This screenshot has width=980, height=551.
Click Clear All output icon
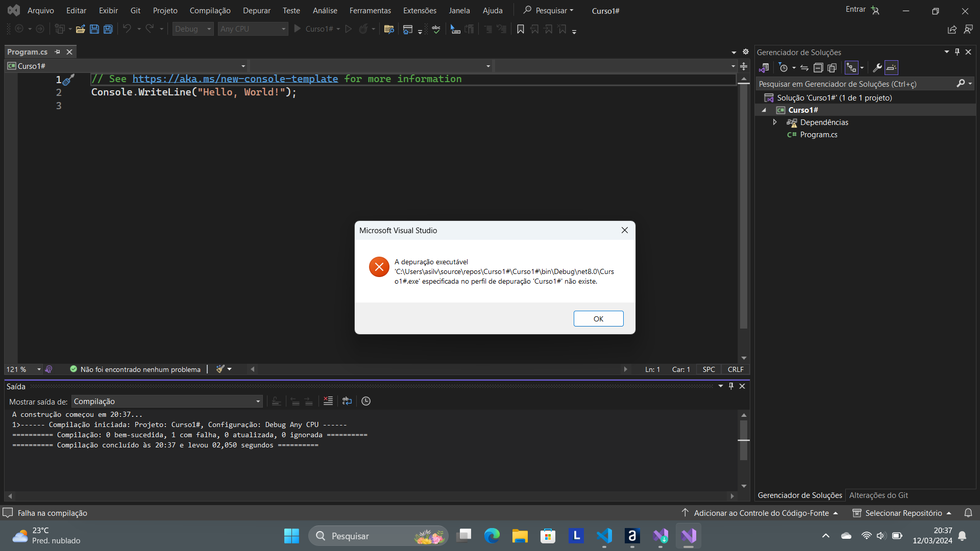(x=328, y=402)
